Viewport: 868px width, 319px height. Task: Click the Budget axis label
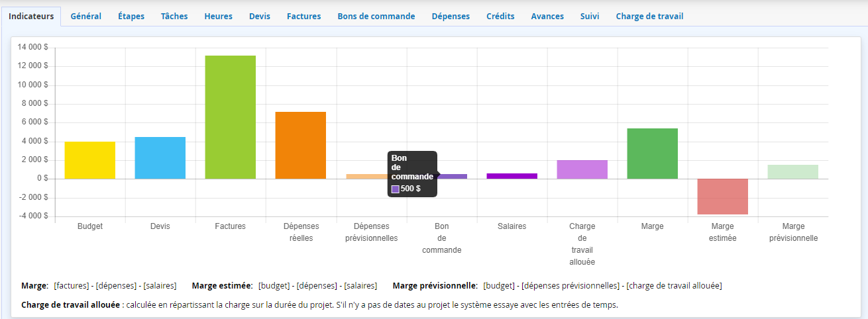pyautogui.click(x=90, y=226)
